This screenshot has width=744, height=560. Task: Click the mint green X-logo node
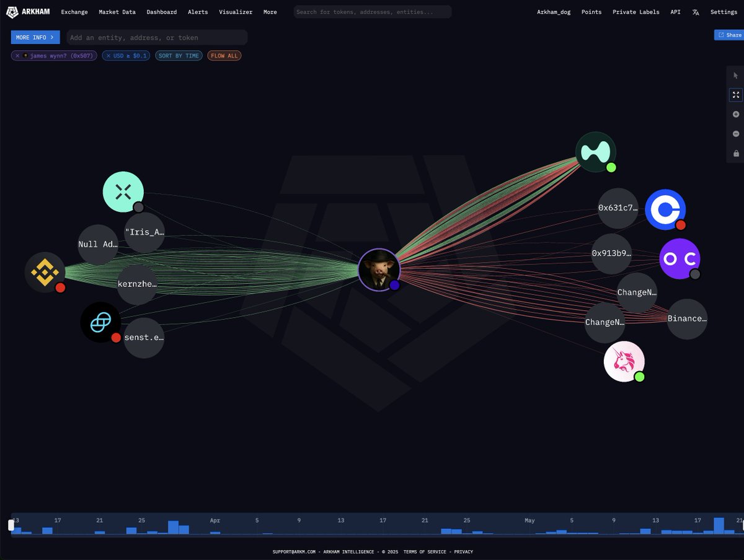123,192
